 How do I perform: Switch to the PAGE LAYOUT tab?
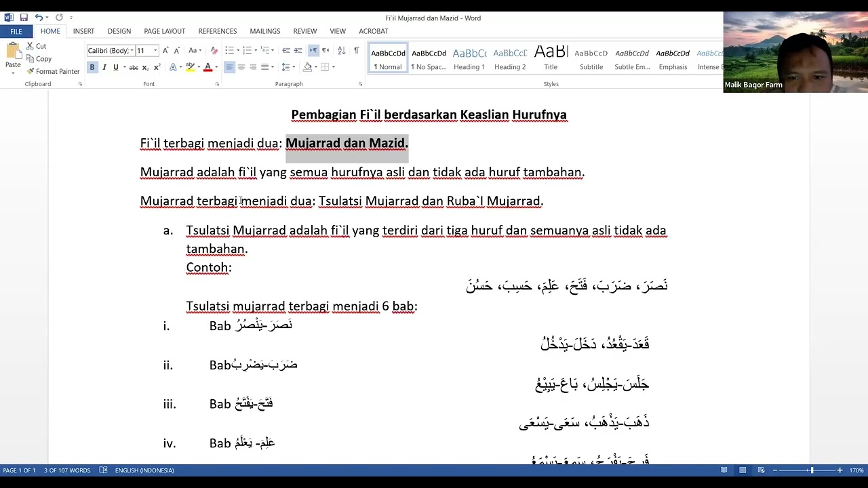(164, 31)
